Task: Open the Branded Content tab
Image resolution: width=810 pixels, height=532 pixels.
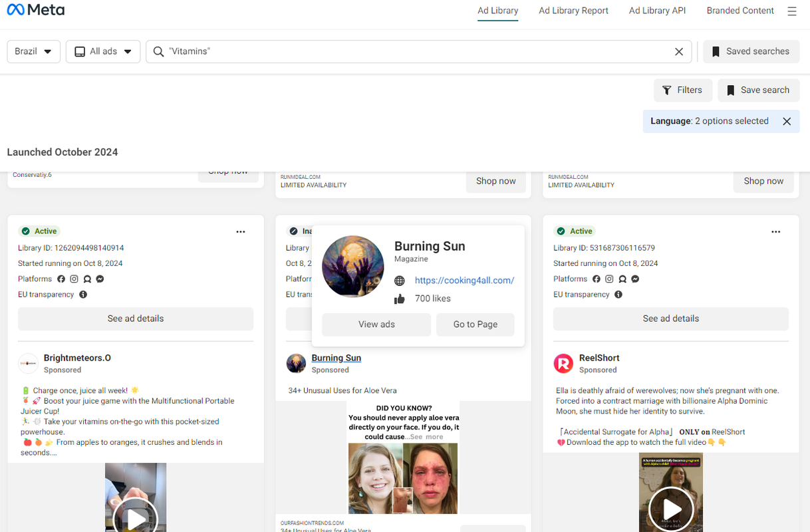Action: coord(740,11)
